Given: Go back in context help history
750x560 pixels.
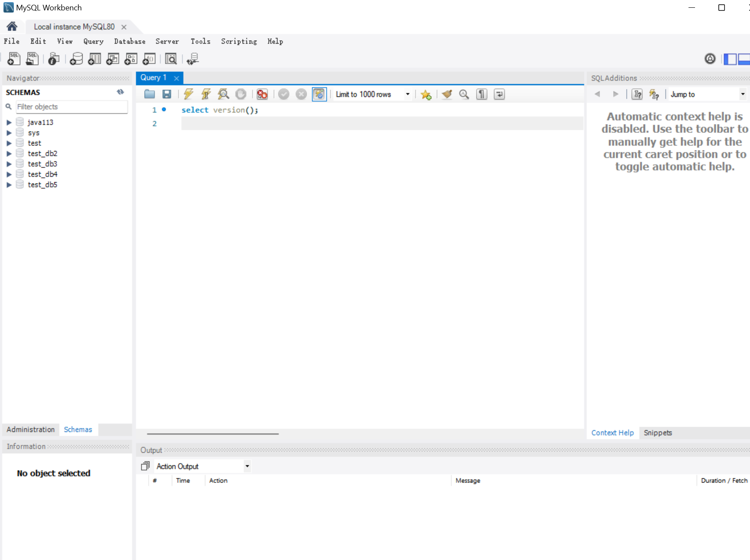Looking at the screenshot, I should tap(598, 94).
